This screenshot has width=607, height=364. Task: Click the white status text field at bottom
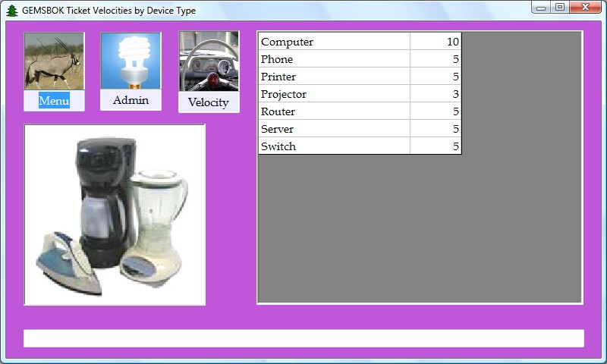click(303, 338)
